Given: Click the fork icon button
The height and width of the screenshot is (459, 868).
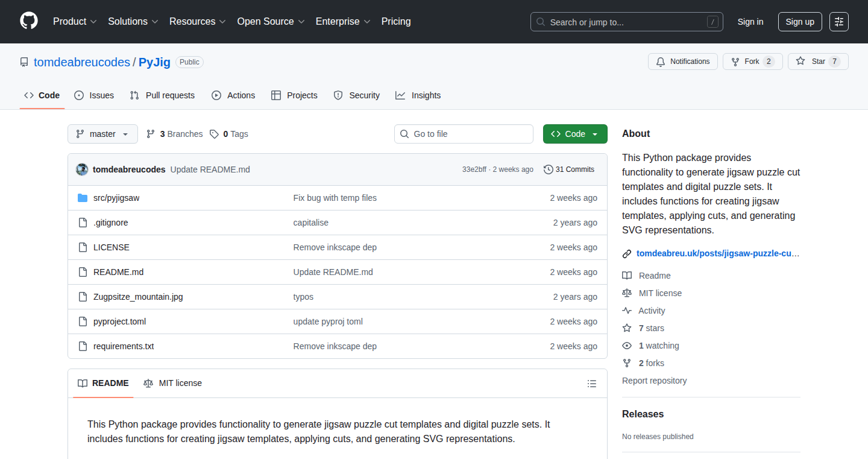Looking at the screenshot, I should point(735,62).
